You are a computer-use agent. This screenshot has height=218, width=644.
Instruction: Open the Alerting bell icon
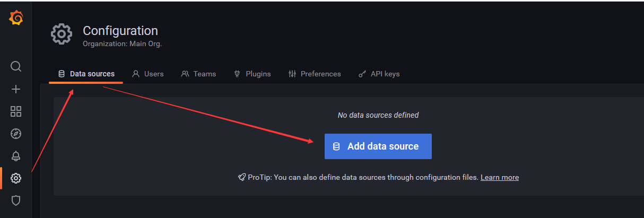point(16,156)
